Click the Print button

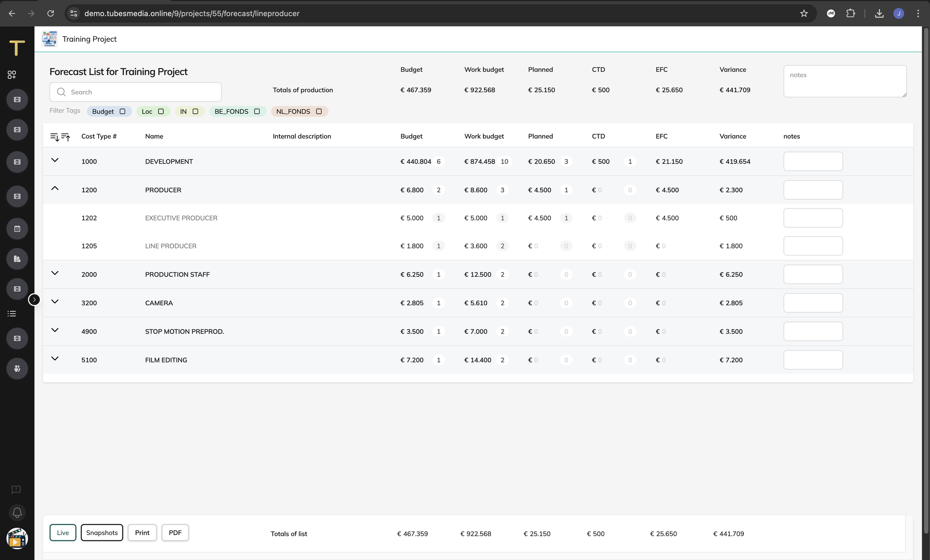[142, 532]
